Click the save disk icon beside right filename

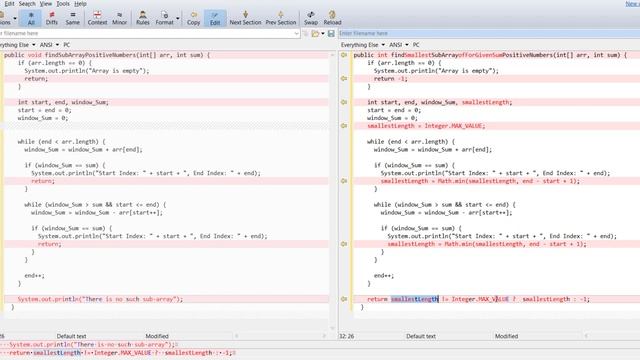(x=331, y=33)
